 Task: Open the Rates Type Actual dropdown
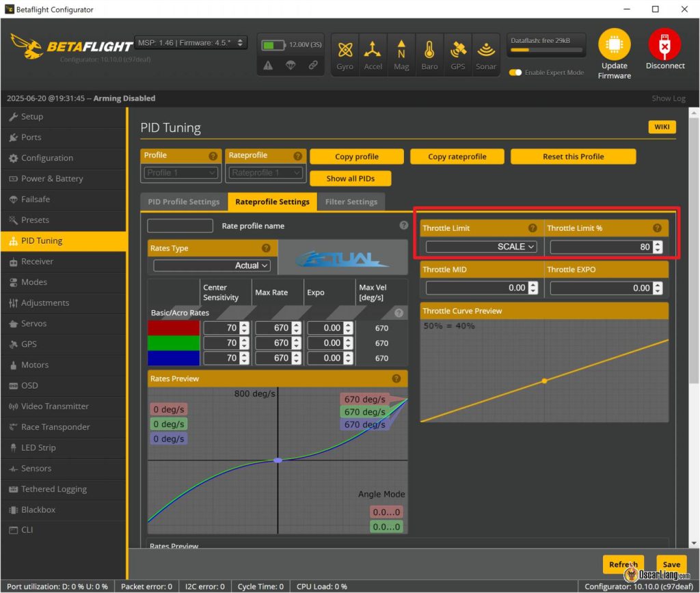click(x=212, y=266)
